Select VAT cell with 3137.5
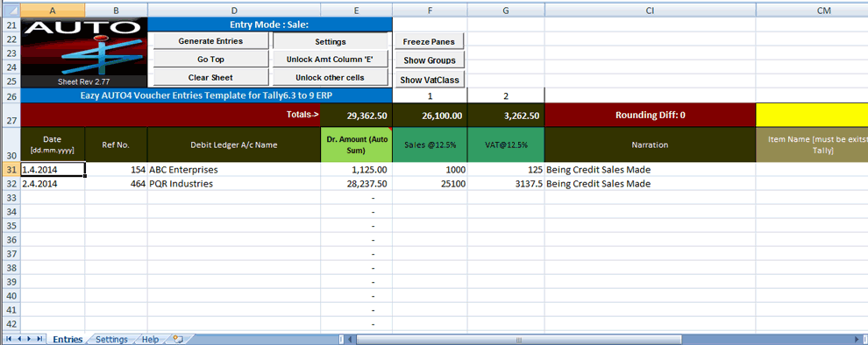The width and height of the screenshot is (868, 345). tap(505, 184)
